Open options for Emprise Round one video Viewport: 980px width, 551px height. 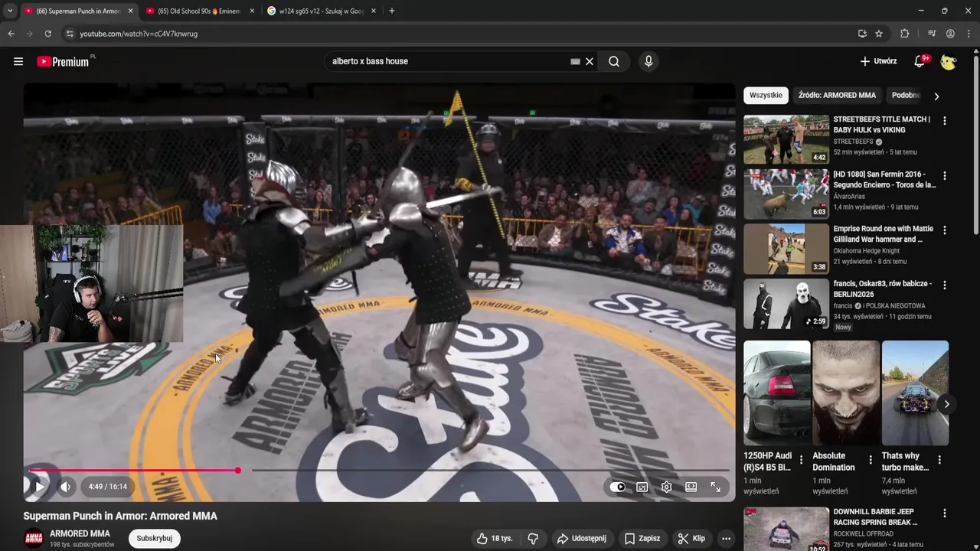click(944, 230)
